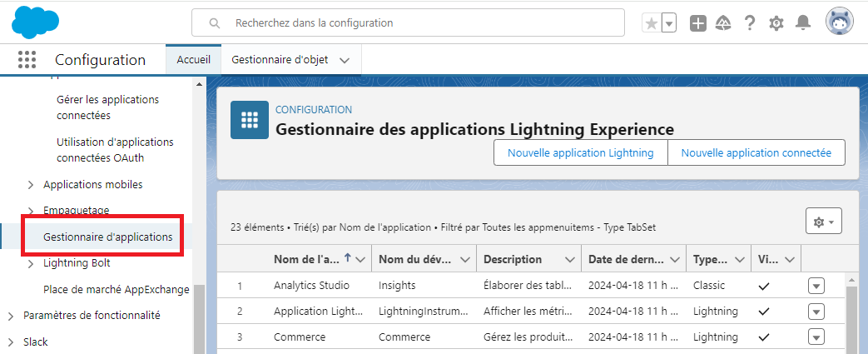Image resolution: width=868 pixels, height=354 pixels.
Task: Click the search magnifier icon
Action: pos(214,23)
